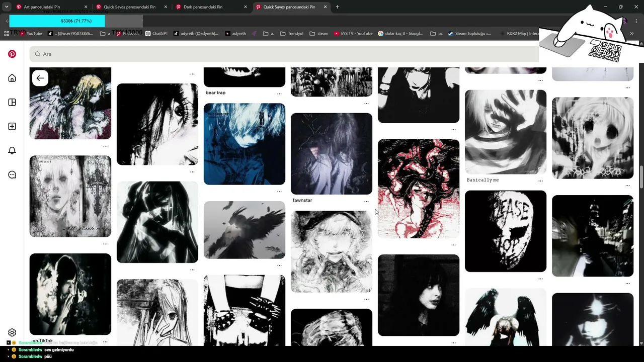Close the Dark panosundaki Pin tab
The height and width of the screenshot is (362, 644).
tap(246, 7)
